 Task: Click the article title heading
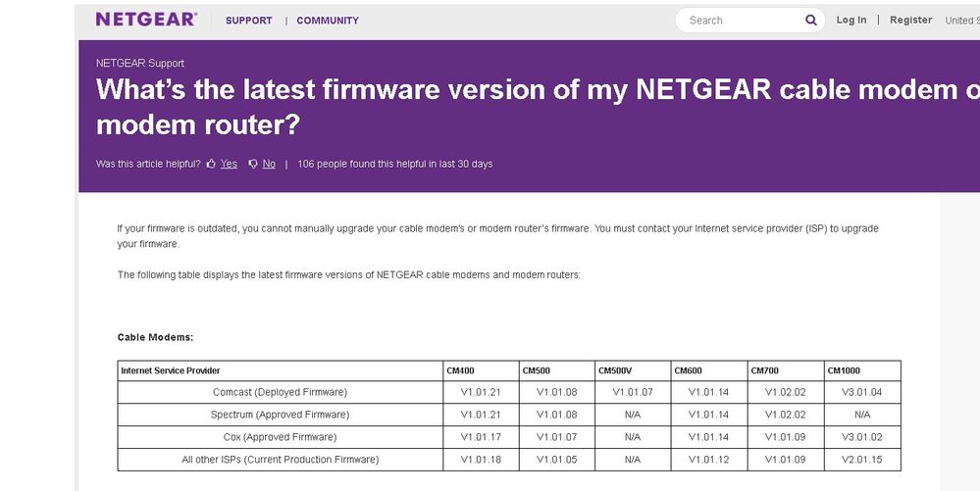[x=538, y=107]
